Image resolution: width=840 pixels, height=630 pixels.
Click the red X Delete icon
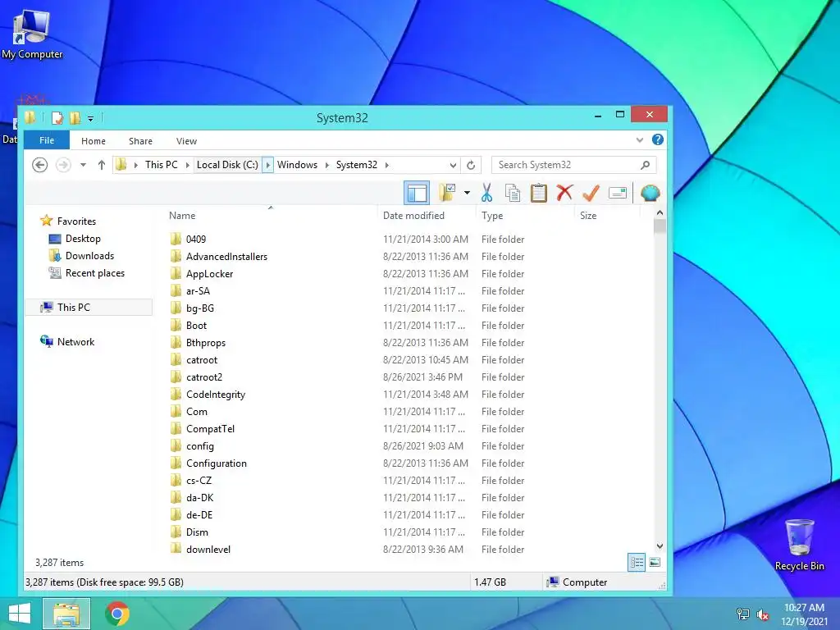(x=564, y=192)
